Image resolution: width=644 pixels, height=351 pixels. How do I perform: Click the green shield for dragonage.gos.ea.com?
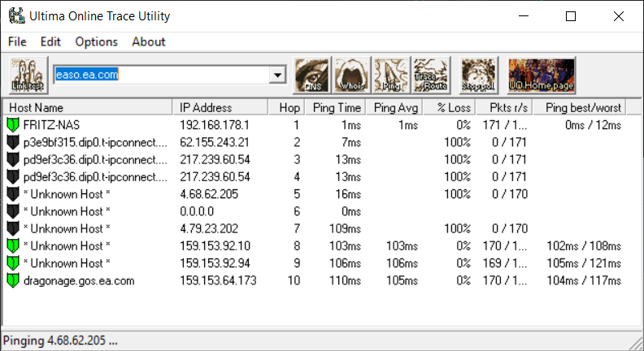click(13, 280)
